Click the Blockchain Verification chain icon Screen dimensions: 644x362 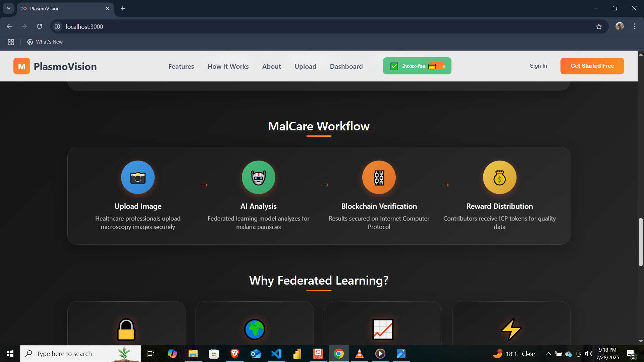click(379, 177)
